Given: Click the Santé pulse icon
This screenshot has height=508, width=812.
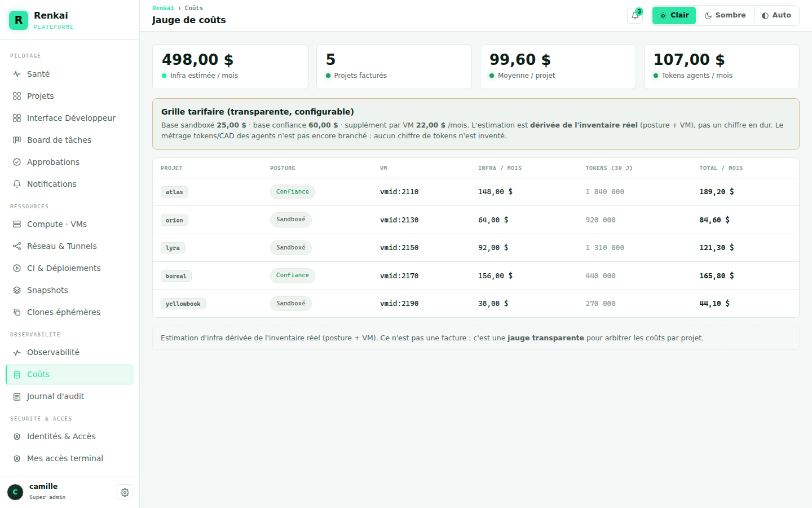Looking at the screenshot, I should [17, 74].
